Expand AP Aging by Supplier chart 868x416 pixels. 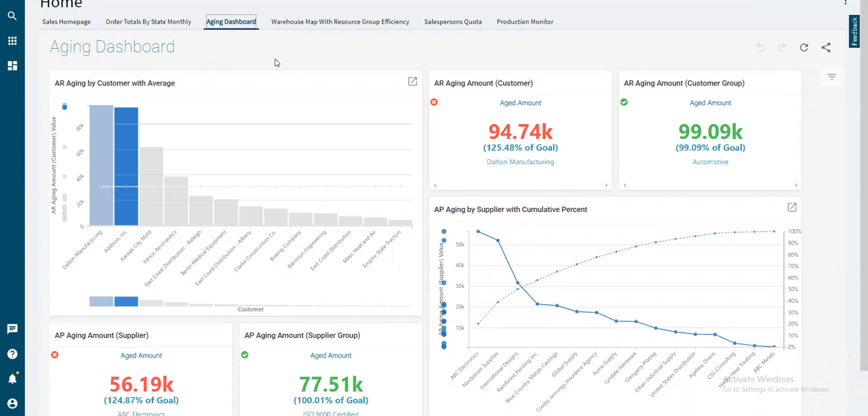click(791, 207)
